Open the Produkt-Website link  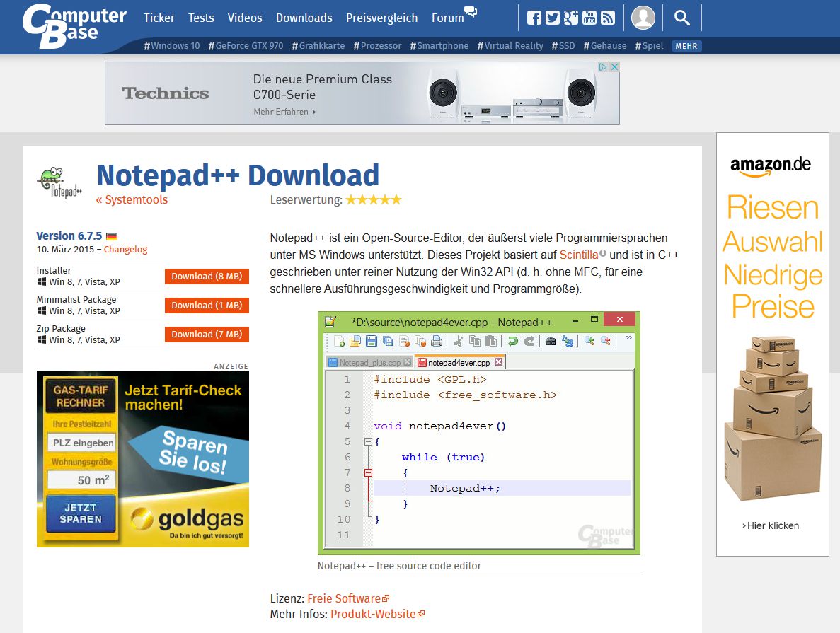pyautogui.click(x=373, y=614)
